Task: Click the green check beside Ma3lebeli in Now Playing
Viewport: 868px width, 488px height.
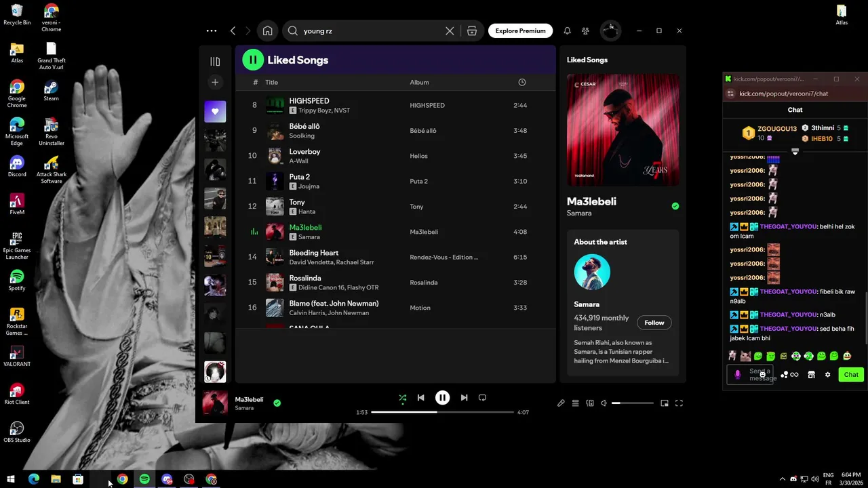Action: pos(675,206)
